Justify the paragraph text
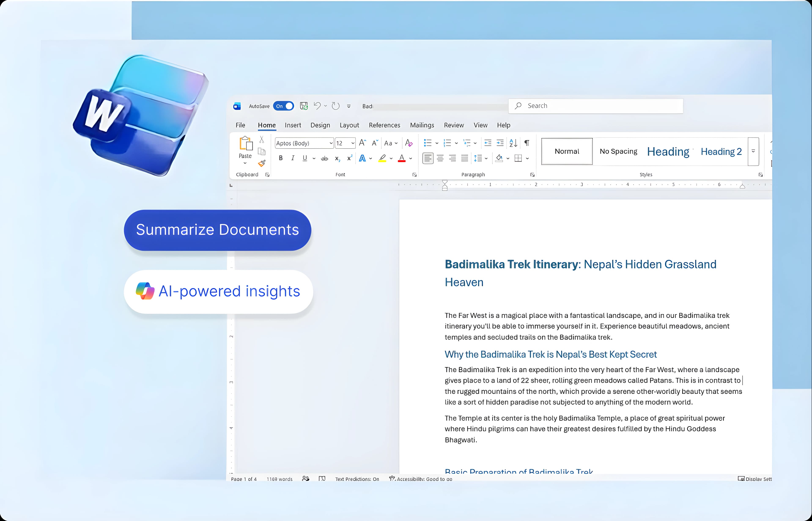The width and height of the screenshot is (812, 521). 465,158
